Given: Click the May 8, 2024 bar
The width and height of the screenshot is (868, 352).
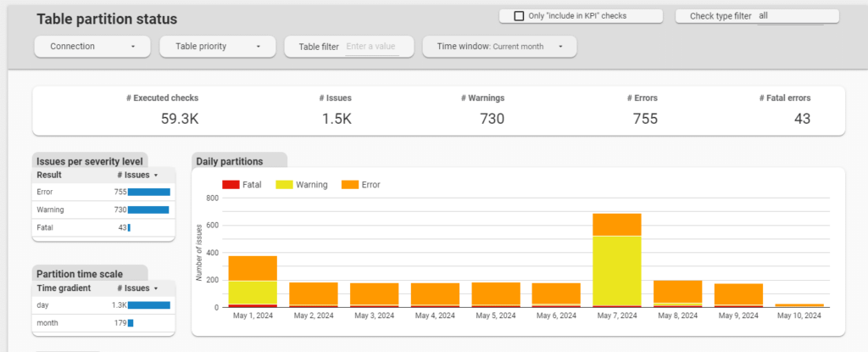Looking at the screenshot, I should [x=678, y=293].
